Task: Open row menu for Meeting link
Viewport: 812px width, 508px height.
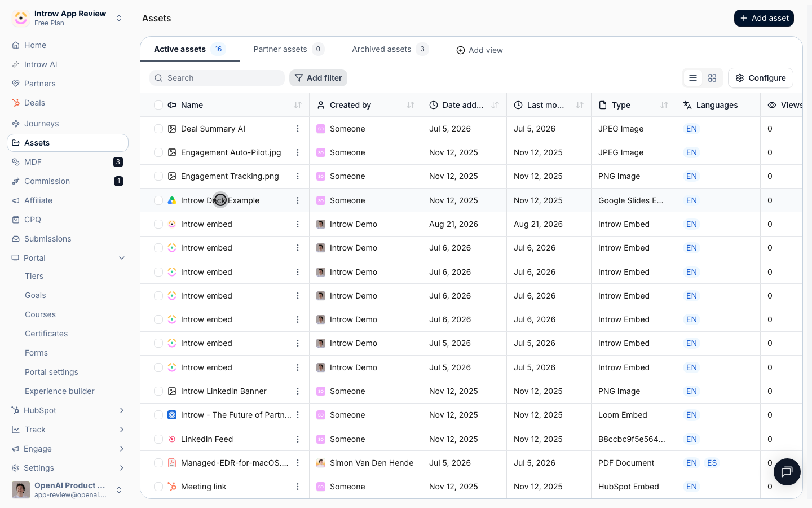Action: click(298, 487)
